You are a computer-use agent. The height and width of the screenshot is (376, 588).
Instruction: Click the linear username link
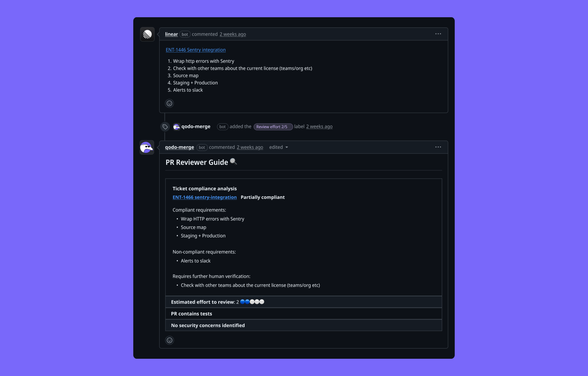pos(171,34)
